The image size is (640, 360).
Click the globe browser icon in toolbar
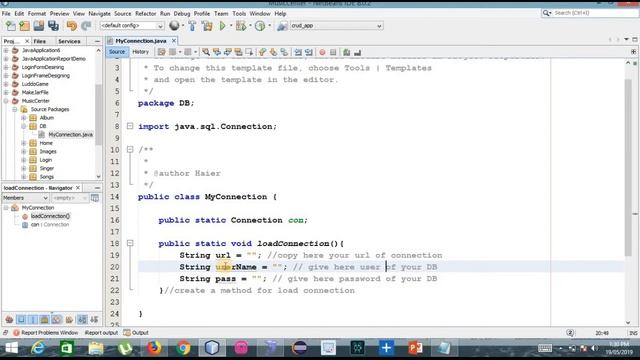[x=174, y=26]
